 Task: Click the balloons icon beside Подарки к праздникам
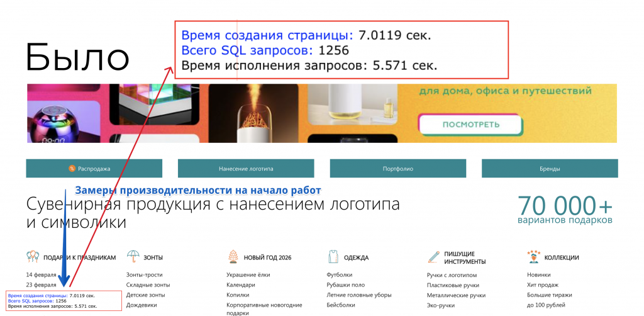tap(33, 257)
